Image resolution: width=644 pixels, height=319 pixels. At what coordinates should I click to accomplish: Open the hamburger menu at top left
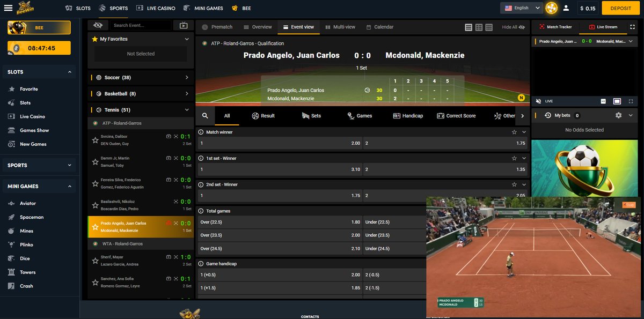click(x=8, y=8)
